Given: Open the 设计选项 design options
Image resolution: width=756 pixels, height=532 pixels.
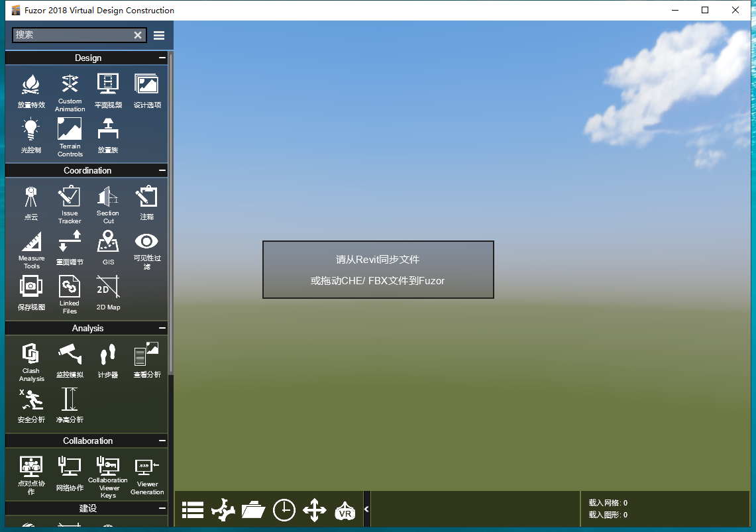Looking at the screenshot, I should point(147,91).
